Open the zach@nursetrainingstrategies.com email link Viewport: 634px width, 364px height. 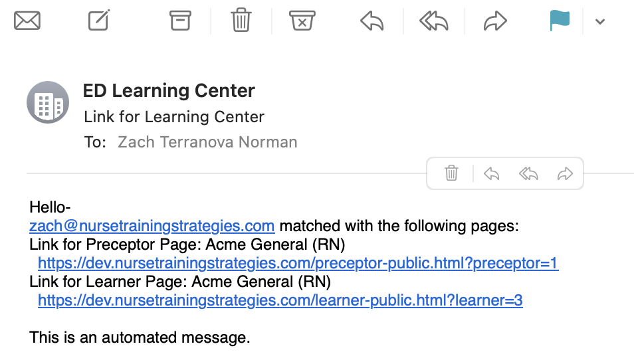[x=152, y=226]
